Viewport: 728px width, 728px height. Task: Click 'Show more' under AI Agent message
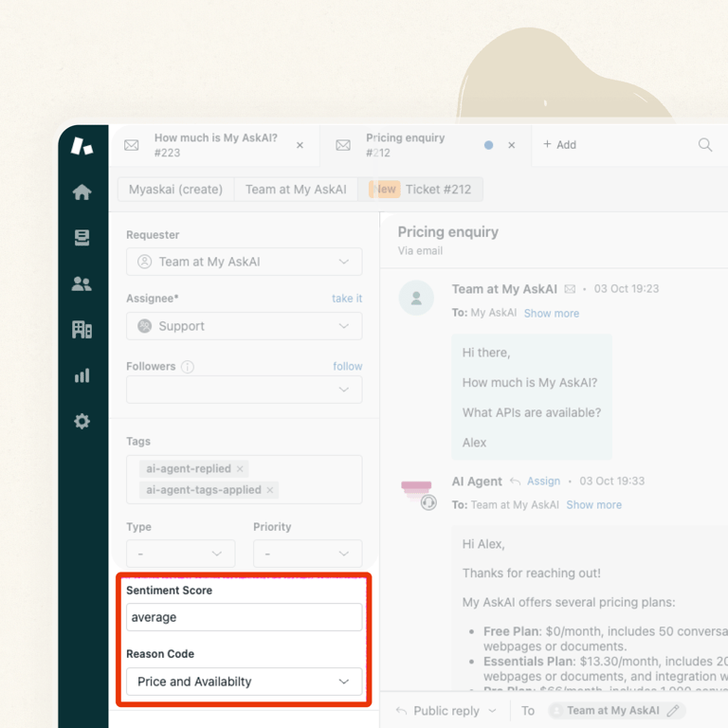(593, 504)
